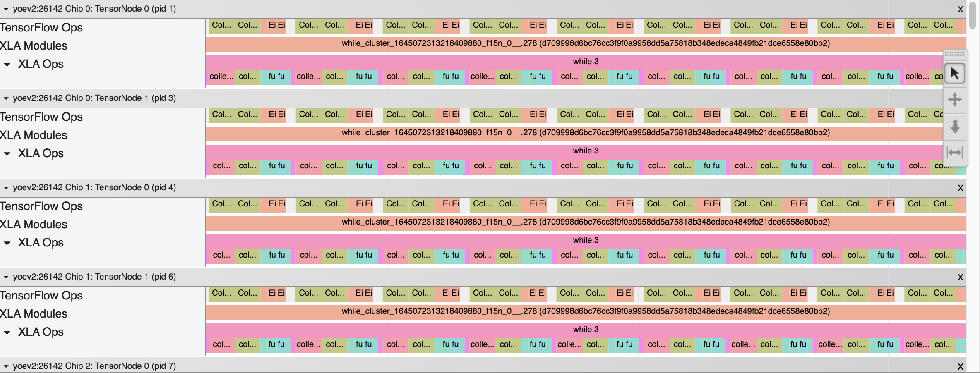
Task: Collapse Chip 0 TensorNode 0 (pid 1) section
Action: point(6,9)
